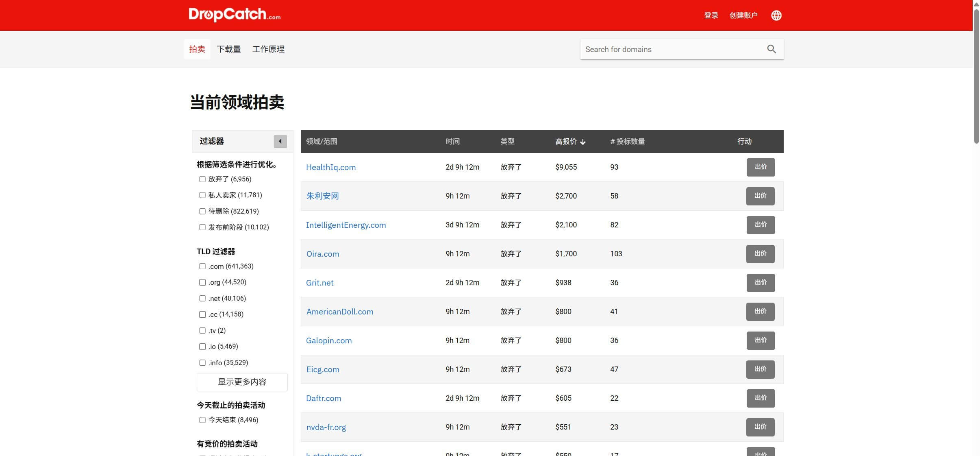
Task: Sort by 高报价 column header
Action: [570, 142]
